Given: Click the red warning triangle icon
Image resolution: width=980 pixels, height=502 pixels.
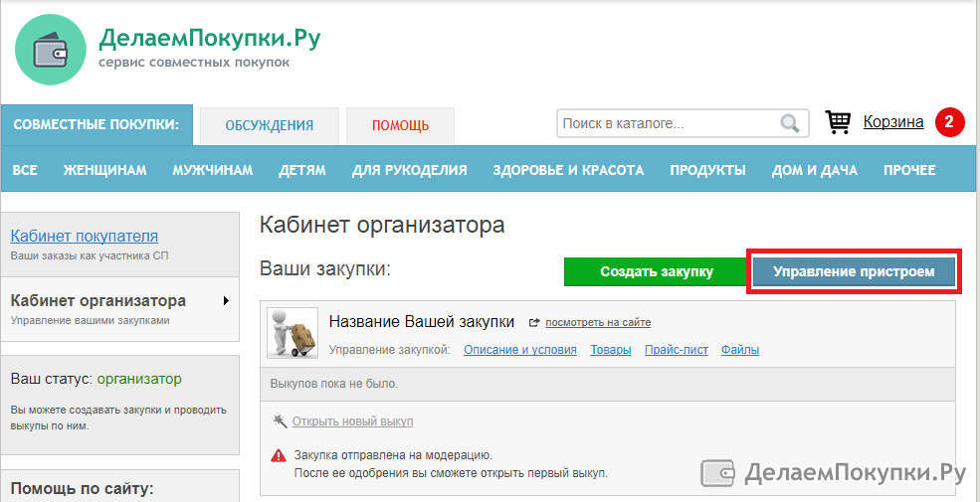Looking at the screenshot, I should click(279, 455).
